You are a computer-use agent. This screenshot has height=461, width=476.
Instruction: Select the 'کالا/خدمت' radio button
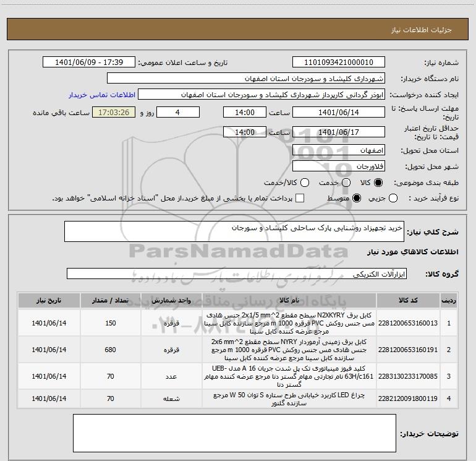(305, 183)
